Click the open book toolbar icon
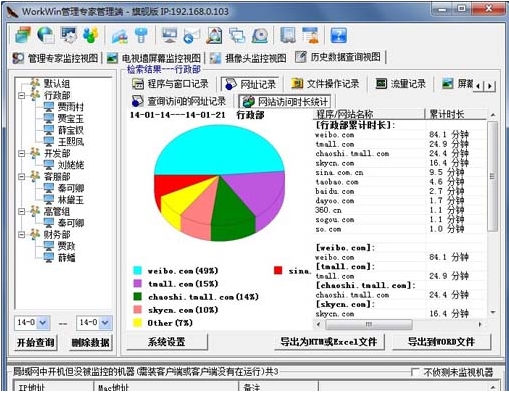This screenshot has width=509, height=393. 288,36
